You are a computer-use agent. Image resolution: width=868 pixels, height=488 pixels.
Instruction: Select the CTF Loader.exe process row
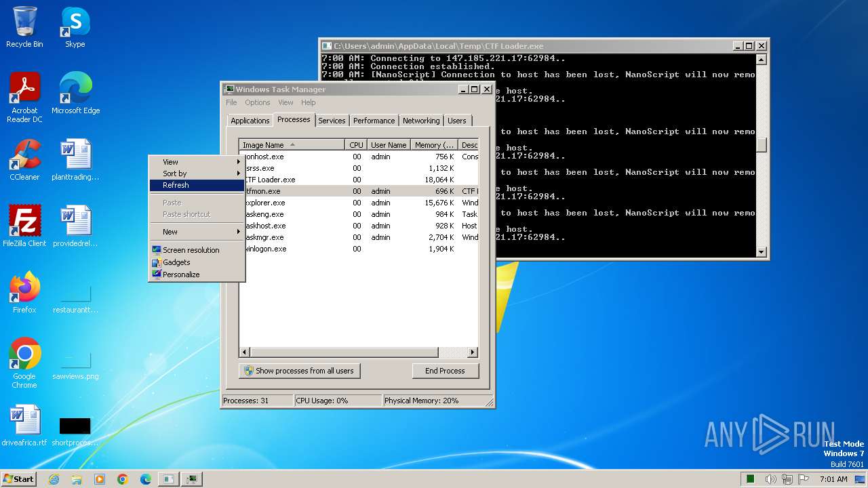coord(359,180)
